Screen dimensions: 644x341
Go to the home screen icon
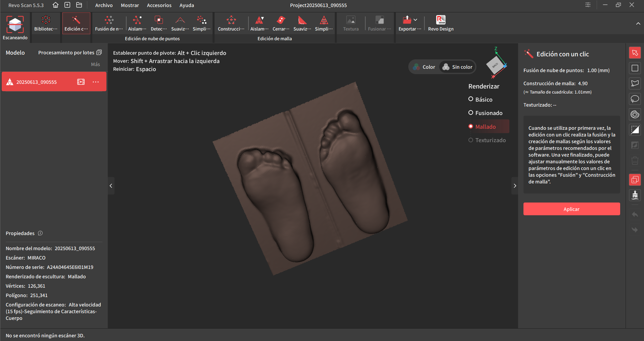(56, 5)
